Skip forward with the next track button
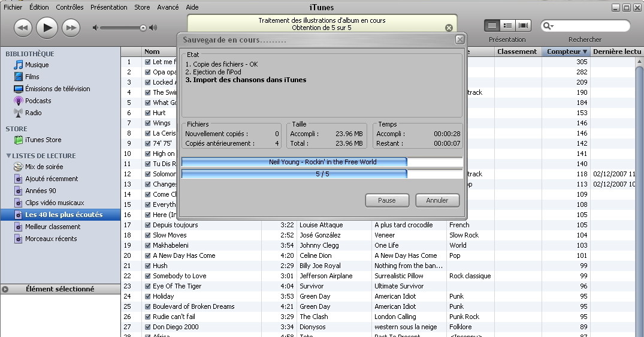Viewport: 644px width, 337px height. 71,28
